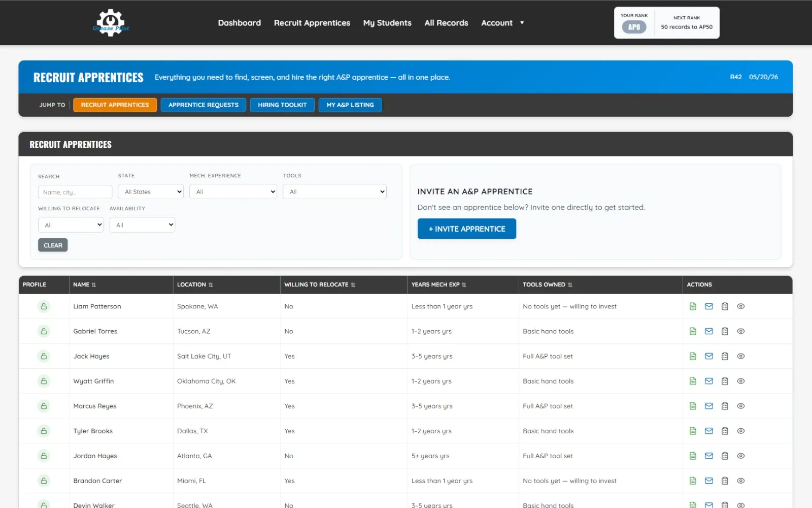Email Jack Hayes via the envelope icon

pos(709,356)
